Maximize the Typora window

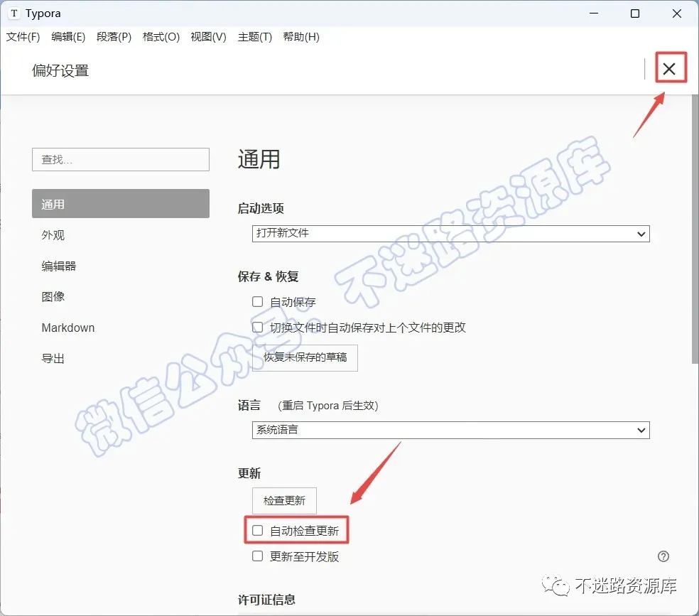[635, 13]
